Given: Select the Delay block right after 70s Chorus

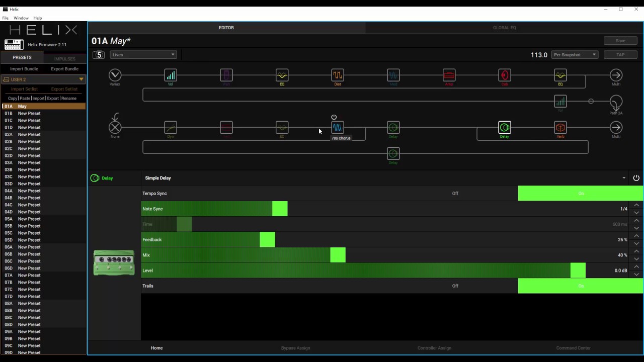Looking at the screenshot, I should (x=393, y=128).
